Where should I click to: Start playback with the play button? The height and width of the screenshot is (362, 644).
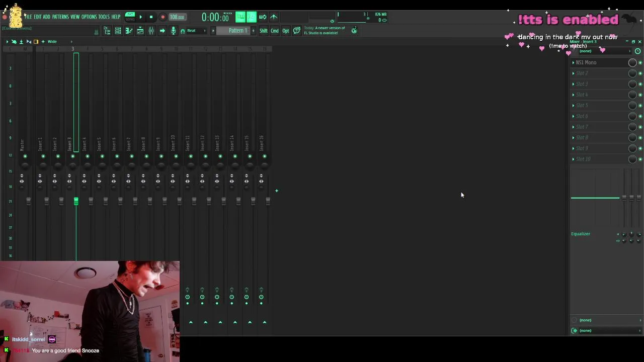tap(140, 17)
